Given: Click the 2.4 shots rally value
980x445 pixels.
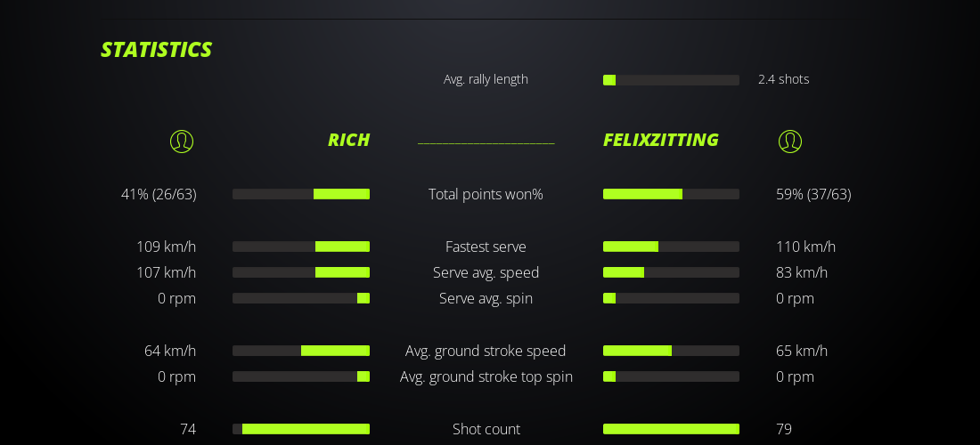Looking at the screenshot, I should 784,79.
